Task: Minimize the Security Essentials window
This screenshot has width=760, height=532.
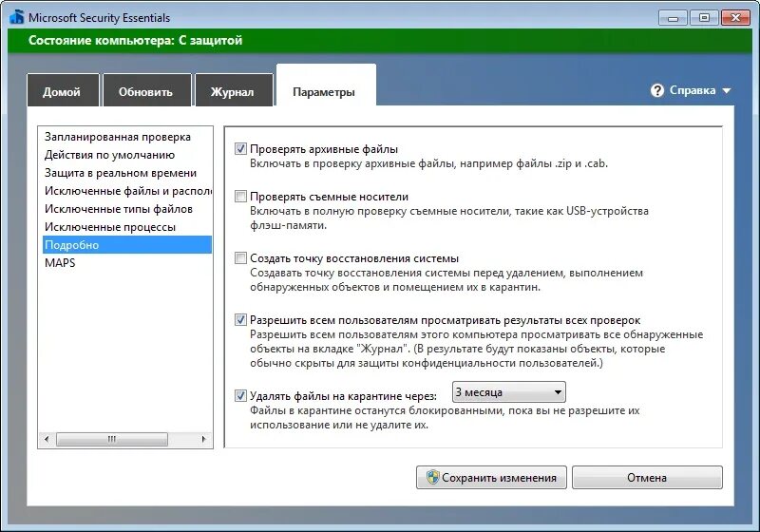Action: pos(673,18)
